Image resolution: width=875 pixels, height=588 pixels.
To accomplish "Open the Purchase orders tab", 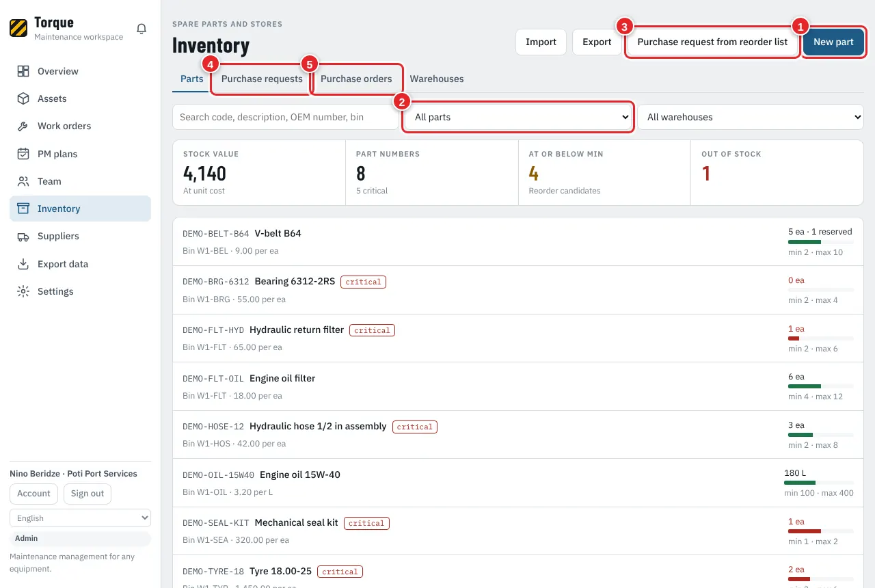I will 356,79.
